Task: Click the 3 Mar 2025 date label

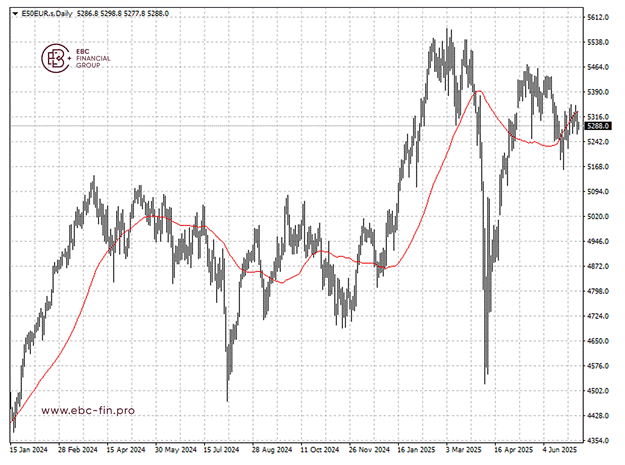Action: [x=464, y=450]
